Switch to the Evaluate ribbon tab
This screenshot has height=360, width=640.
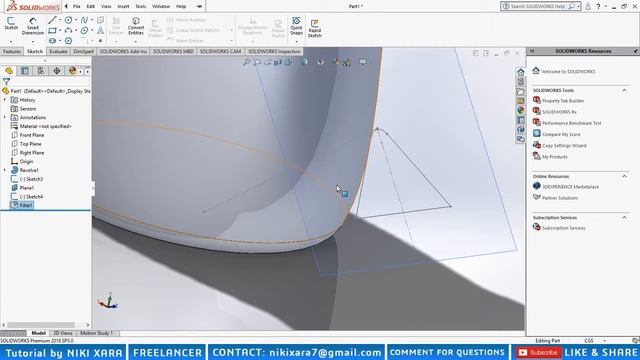58,51
